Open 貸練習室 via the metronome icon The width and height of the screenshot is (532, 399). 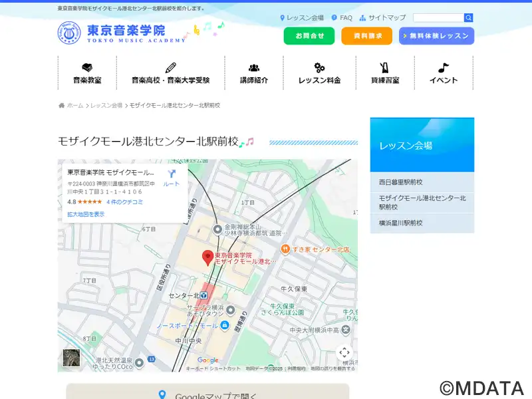385,68
